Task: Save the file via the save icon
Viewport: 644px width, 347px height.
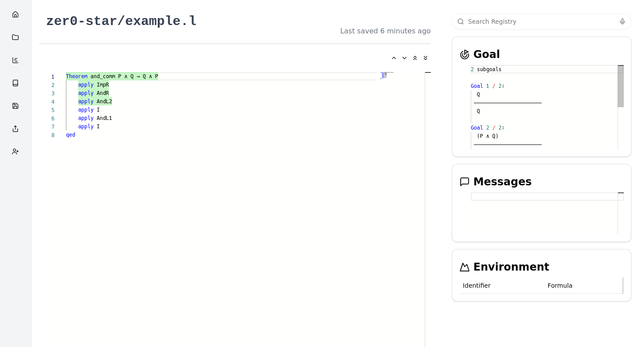Action: pyautogui.click(x=15, y=105)
